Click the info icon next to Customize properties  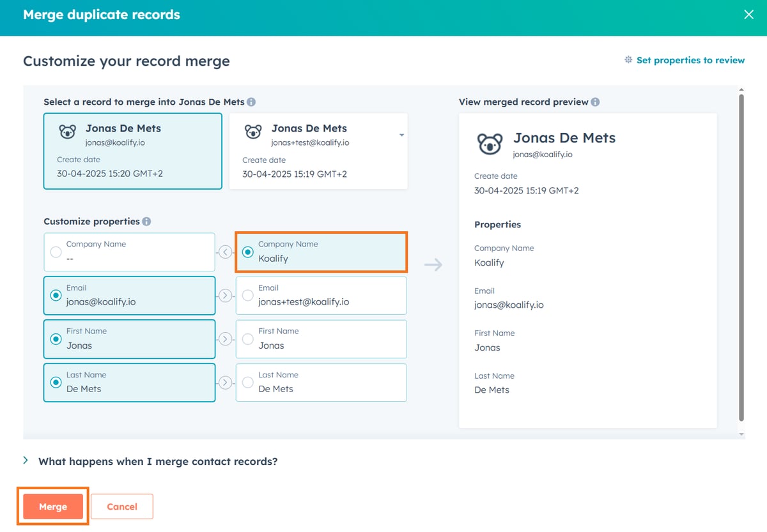(x=147, y=221)
